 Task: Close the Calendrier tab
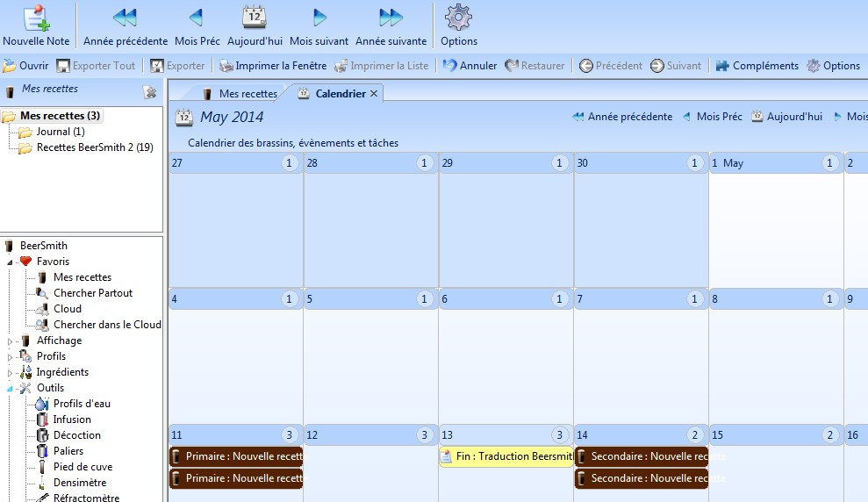coord(374,94)
